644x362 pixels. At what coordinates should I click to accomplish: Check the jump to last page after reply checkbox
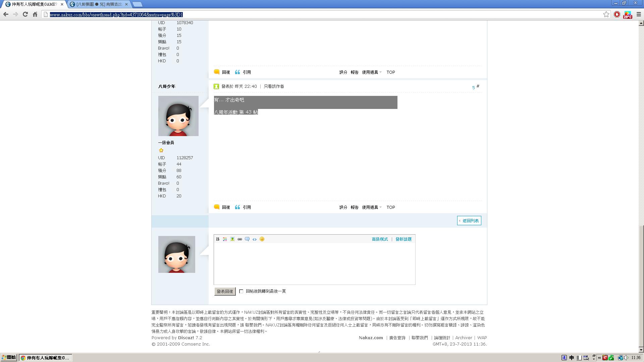tap(241, 291)
